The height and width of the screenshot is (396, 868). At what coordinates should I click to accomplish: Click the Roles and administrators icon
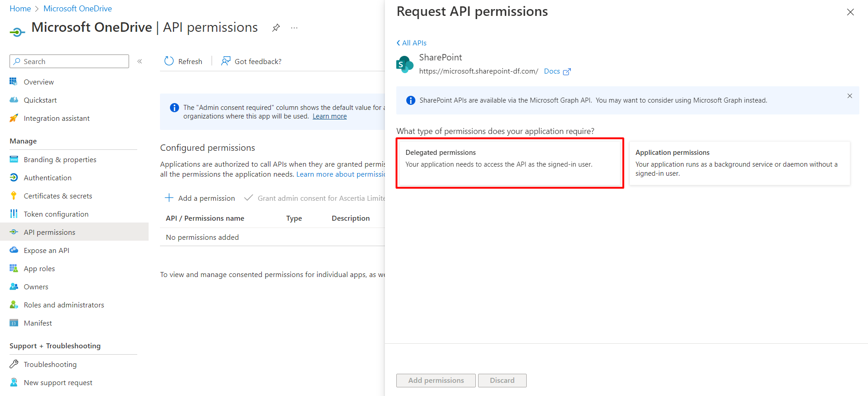pyautogui.click(x=14, y=305)
